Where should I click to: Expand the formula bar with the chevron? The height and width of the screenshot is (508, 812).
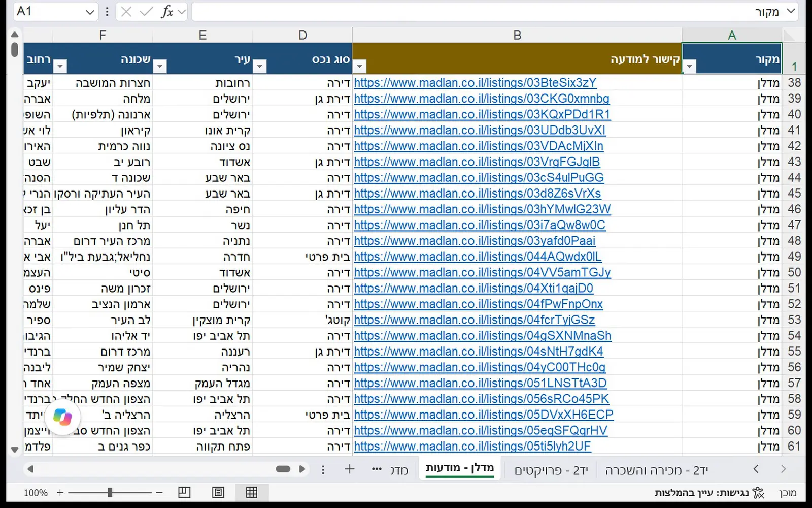[791, 11]
